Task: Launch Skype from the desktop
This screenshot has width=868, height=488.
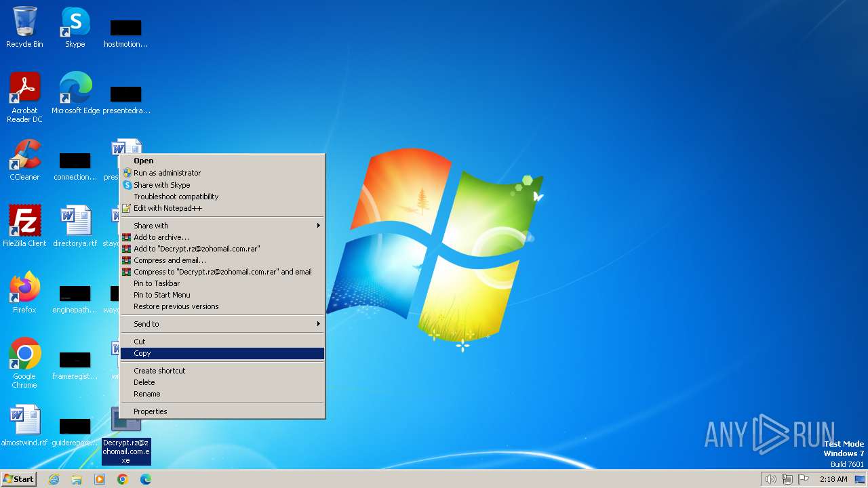Action: click(x=75, y=28)
